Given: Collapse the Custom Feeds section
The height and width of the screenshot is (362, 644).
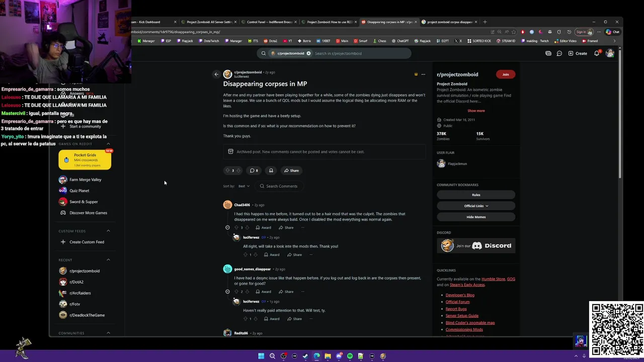Looking at the screenshot, I should click(108, 231).
